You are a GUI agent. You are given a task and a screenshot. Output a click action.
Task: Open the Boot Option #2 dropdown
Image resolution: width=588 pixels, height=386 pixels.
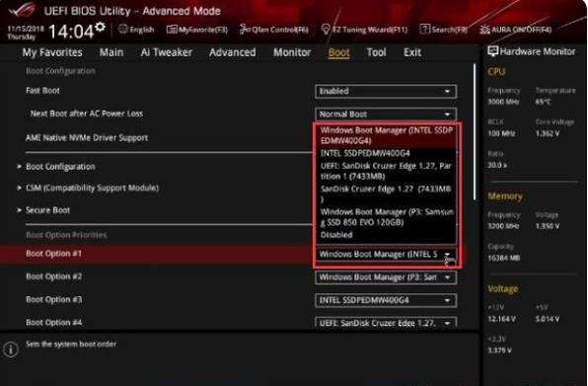pyautogui.click(x=386, y=277)
